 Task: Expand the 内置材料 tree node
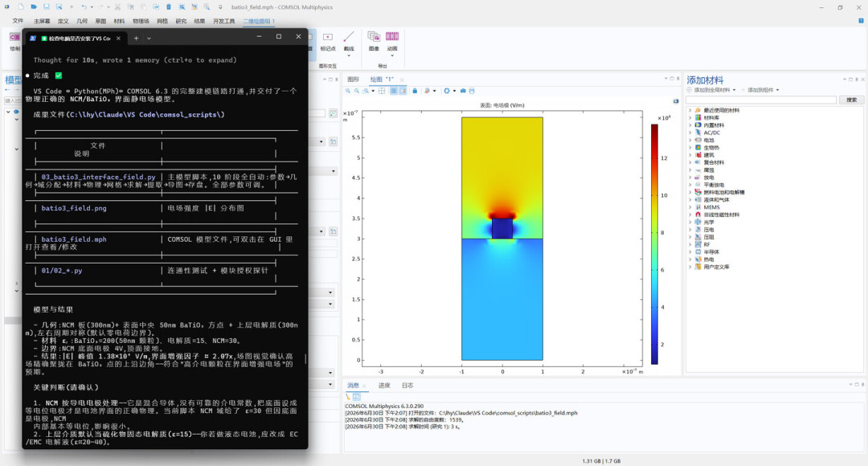[690, 125]
